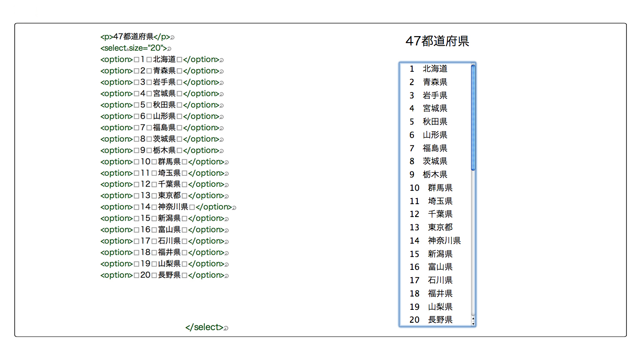Select option 17 石川県 in the listbox
The width and height of the screenshot is (644, 364).
(x=435, y=280)
